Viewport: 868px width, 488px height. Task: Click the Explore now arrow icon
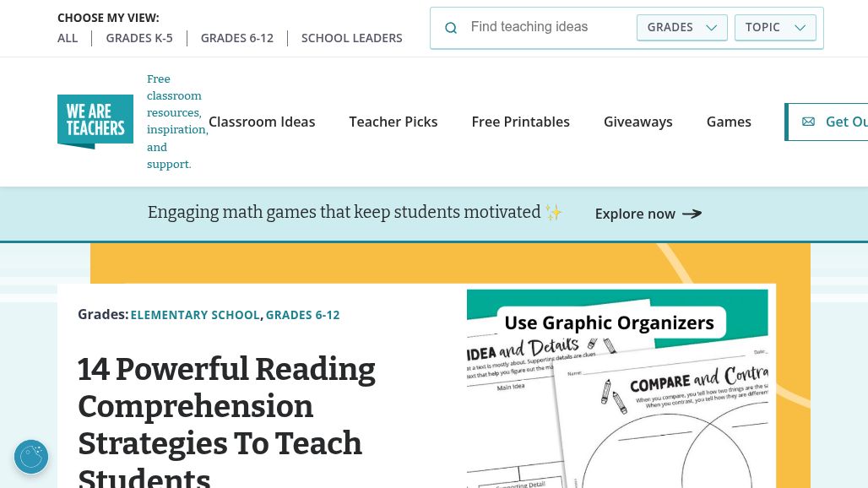[x=692, y=214]
